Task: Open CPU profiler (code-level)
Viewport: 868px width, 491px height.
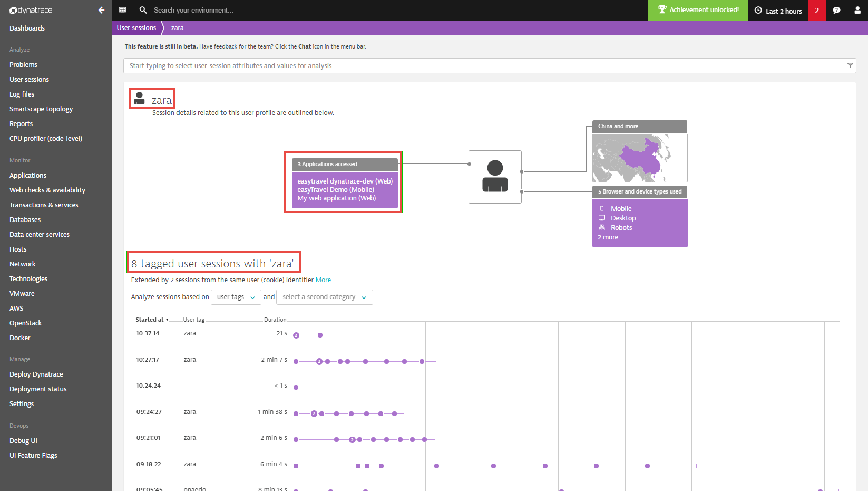Action: [46, 138]
